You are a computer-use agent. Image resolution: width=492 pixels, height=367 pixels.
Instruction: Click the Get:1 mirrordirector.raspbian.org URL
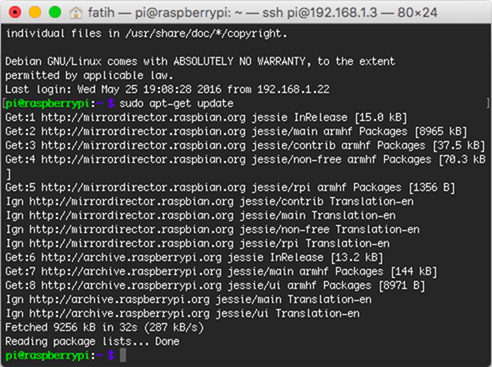pos(143,118)
